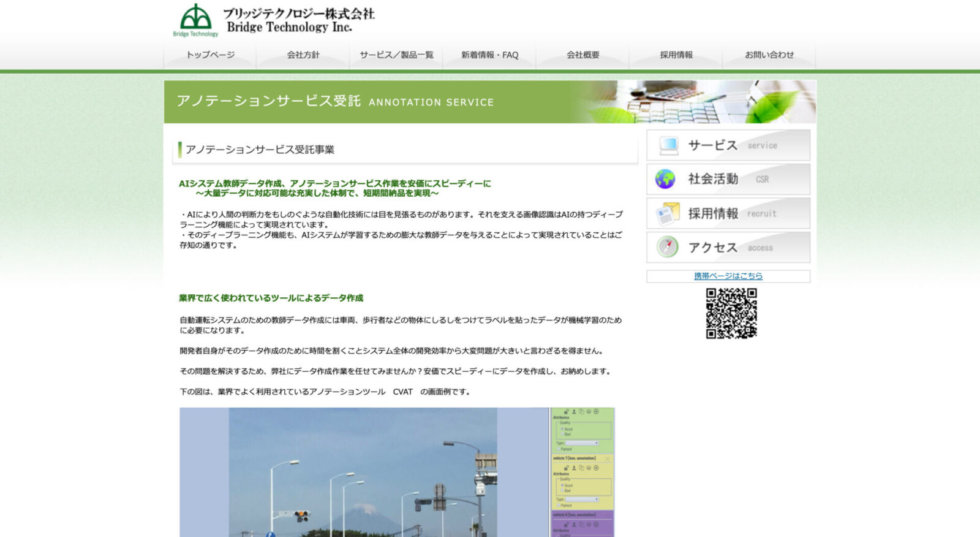Open the 会社方針 navigation tab
This screenshot has height=537, width=980.
(303, 55)
